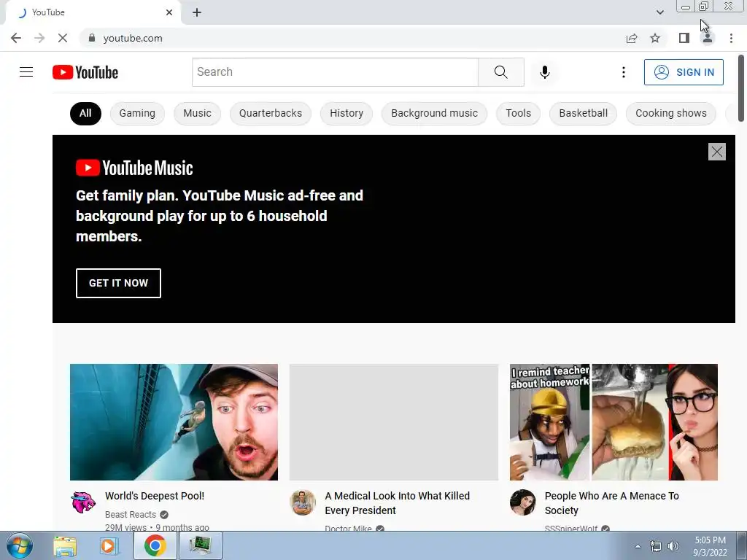Open Windows Media Player from taskbar

(109, 545)
